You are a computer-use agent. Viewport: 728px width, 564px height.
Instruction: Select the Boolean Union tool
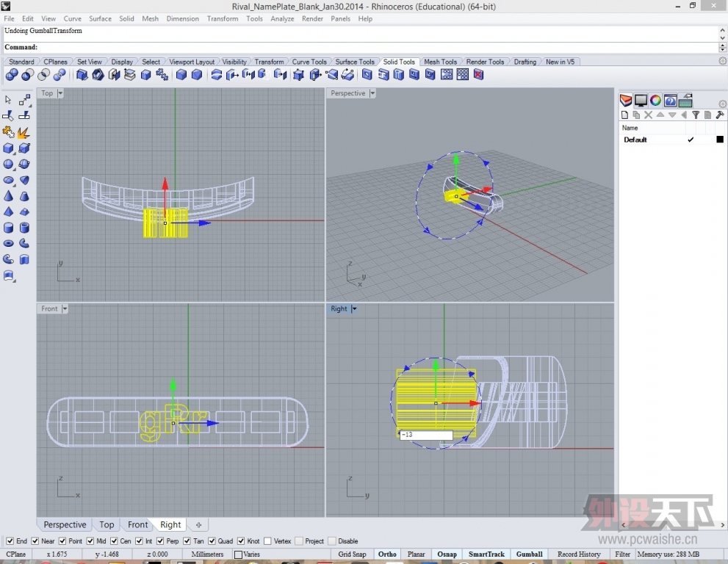pyautogui.click(x=12, y=74)
